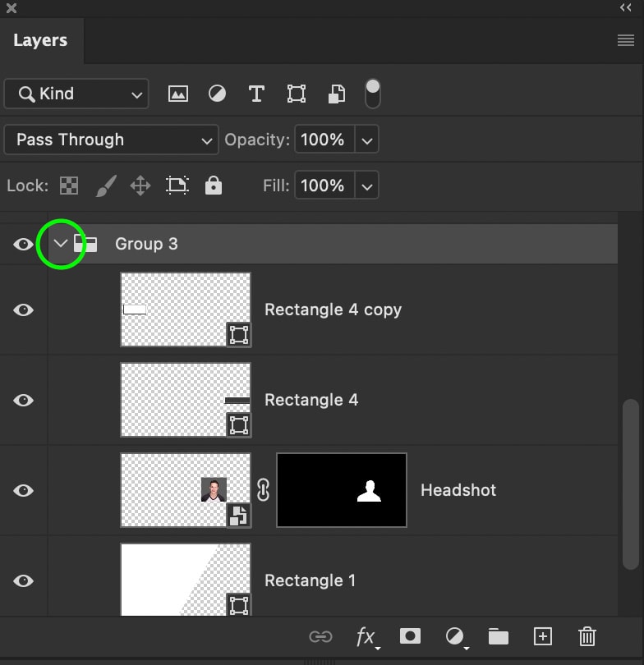
Task: Open Layers panel hamburger menu
Action: [626, 40]
